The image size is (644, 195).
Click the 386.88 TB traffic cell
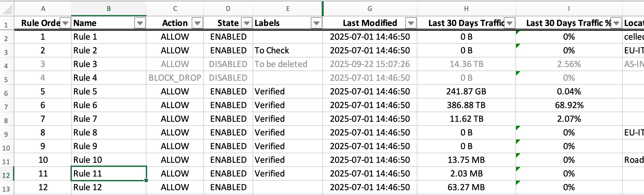(x=466, y=105)
